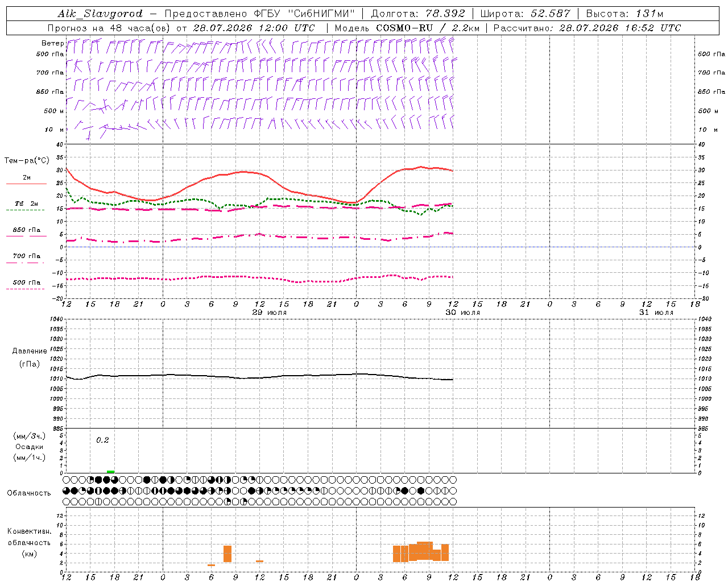Click the Конвективн. облачность panel label

29,542
